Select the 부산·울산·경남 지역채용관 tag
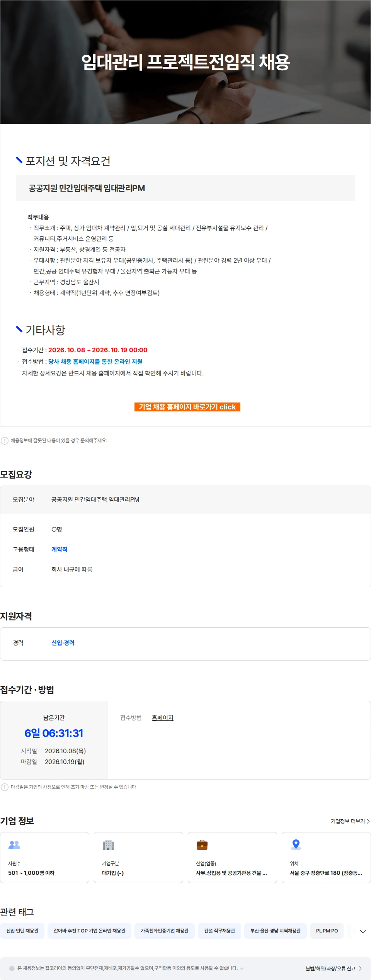371x980 pixels. [276, 931]
